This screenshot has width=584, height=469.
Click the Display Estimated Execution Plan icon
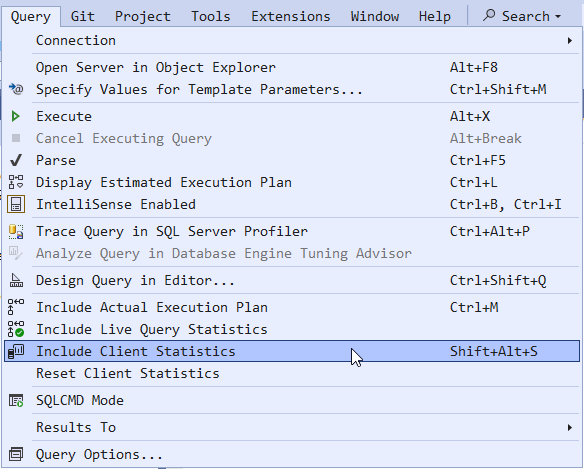click(16, 183)
